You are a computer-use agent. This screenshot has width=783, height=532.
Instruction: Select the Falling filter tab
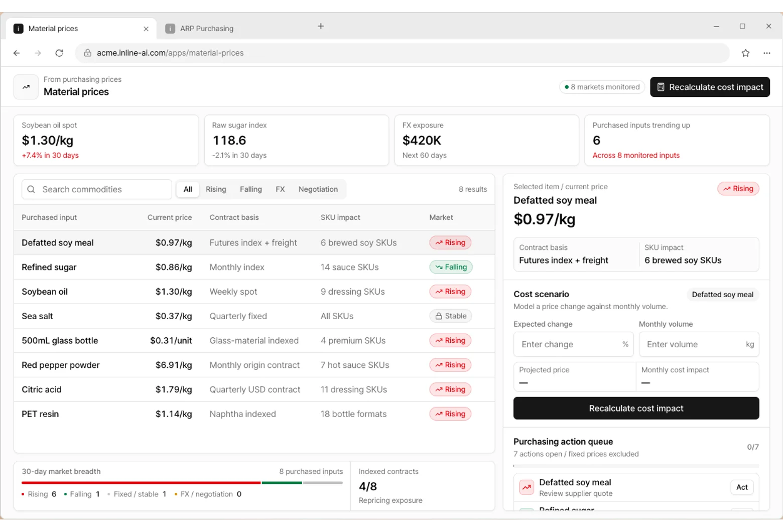point(251,189)
